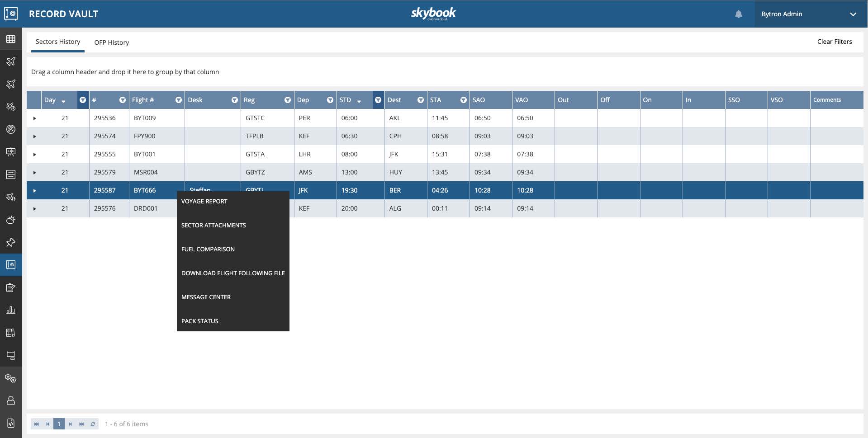Open the radar tracking sidebar icon
The width and height of the screenshot is (868, 438).
11,129
